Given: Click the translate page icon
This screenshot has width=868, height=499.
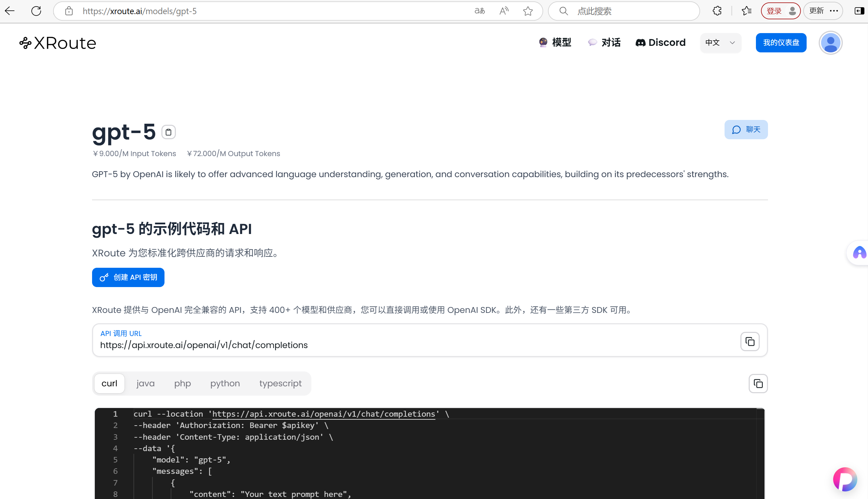Looking at the screenshot, I should pos(480,11).
